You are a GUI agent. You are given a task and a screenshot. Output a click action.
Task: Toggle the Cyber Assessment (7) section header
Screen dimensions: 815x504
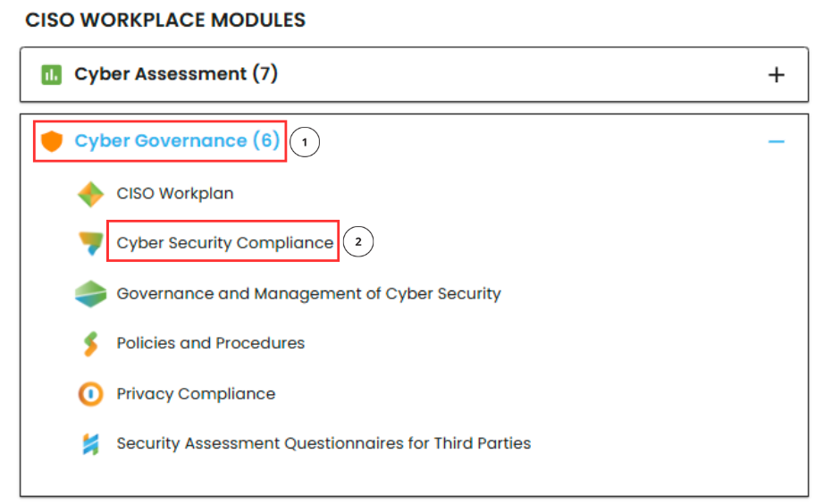pos(176,74)
